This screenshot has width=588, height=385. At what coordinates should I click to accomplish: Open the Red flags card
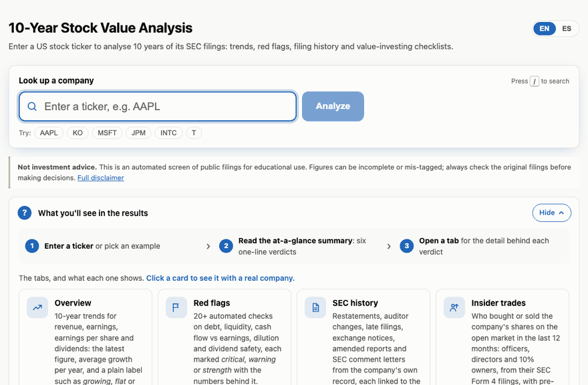pos(225,337)
